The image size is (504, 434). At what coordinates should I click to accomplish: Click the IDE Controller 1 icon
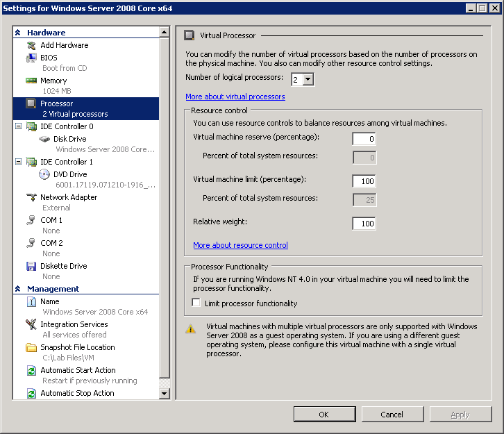tap(31, 162)
